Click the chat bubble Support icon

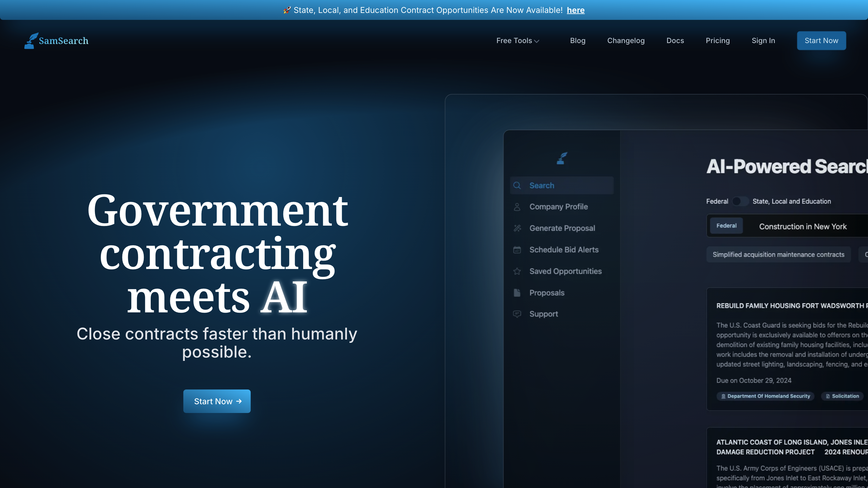pyautogui.click(x=517, y=314)
